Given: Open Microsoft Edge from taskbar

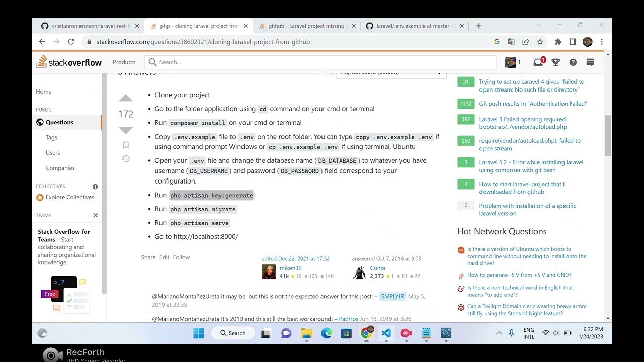Looking at the screenshot, I should (327, 333).
